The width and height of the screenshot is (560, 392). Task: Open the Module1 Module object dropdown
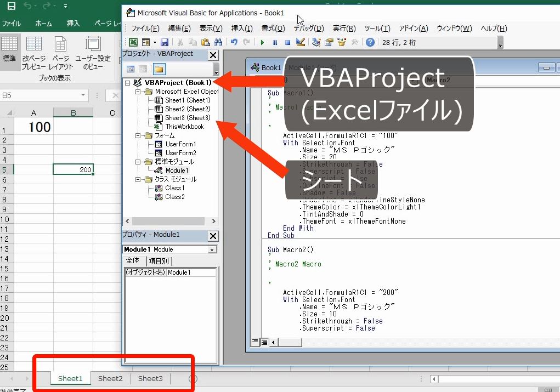click(212, 249)
